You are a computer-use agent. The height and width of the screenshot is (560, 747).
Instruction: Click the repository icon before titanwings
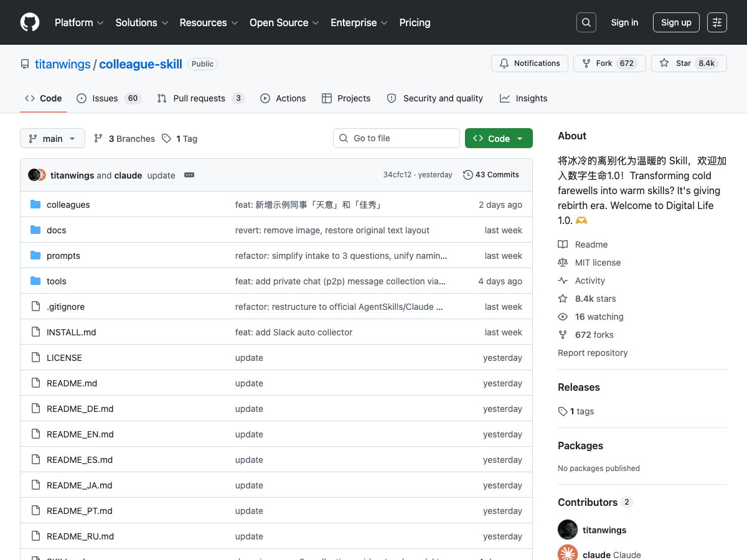[25, 64]
